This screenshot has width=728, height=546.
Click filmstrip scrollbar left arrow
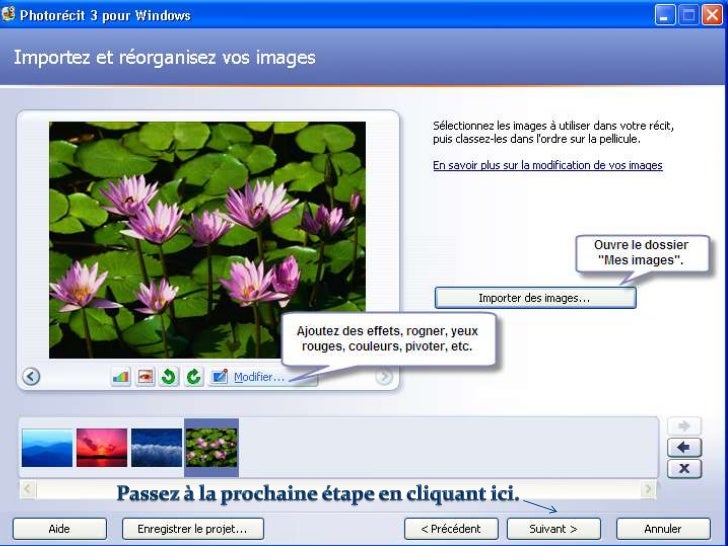point(27,488)
